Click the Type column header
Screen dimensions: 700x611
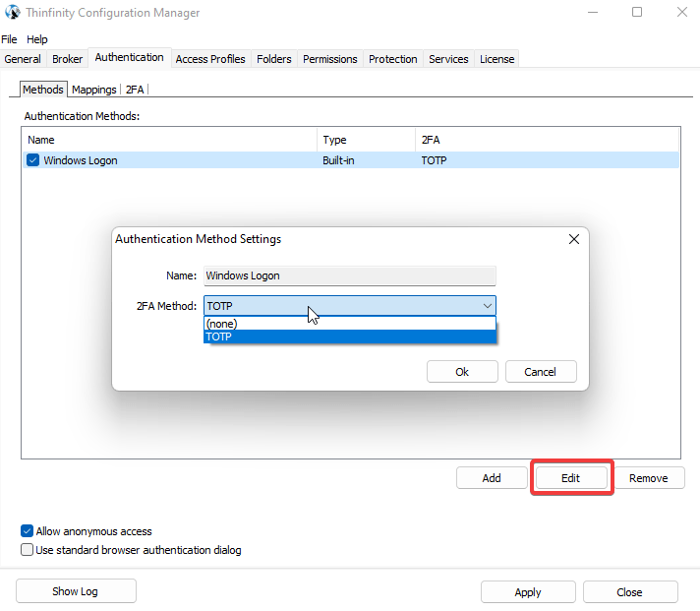[x=366, y=140]
